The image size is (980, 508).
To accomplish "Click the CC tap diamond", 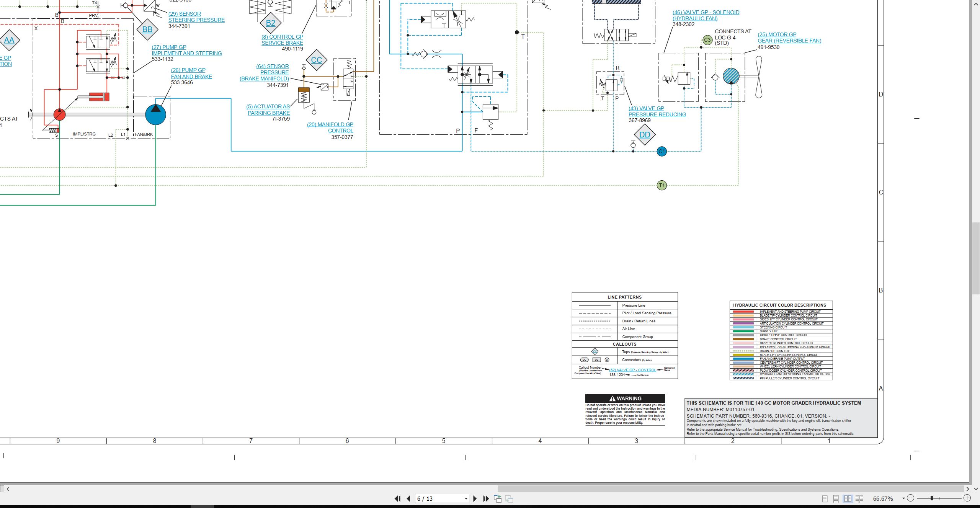I will 317,60.
